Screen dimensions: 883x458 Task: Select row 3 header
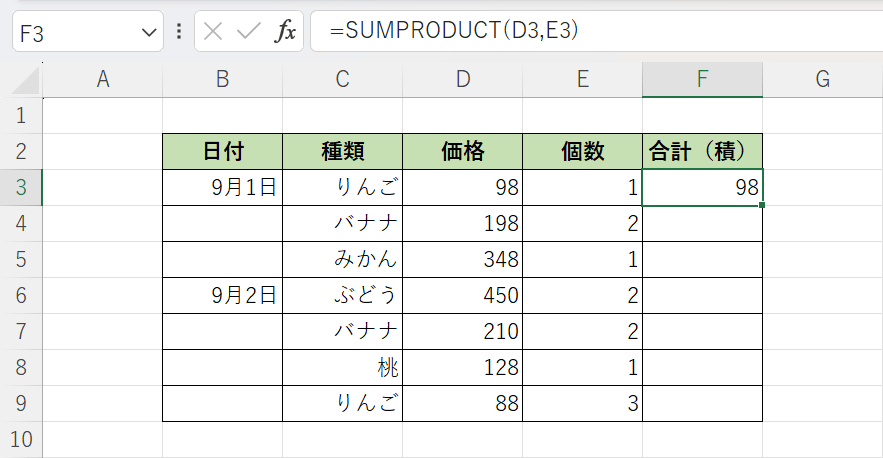21,188
